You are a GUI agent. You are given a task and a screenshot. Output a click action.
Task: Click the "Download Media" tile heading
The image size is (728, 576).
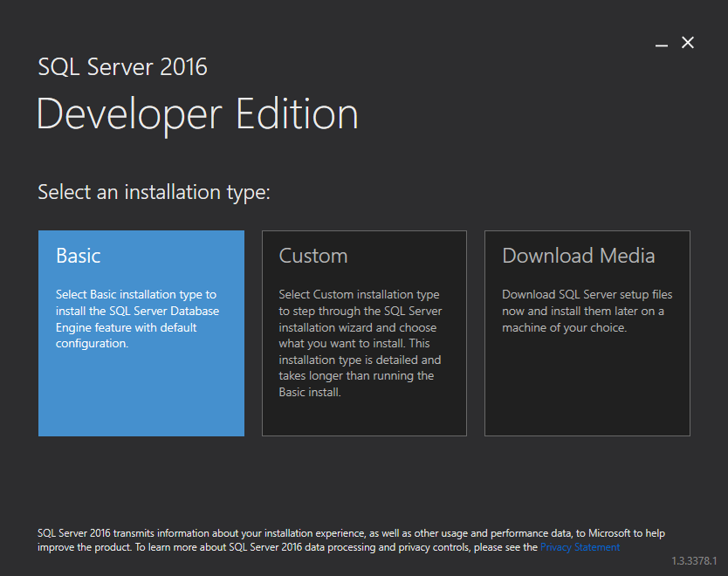pyautogui.click(x=578, y=256)
